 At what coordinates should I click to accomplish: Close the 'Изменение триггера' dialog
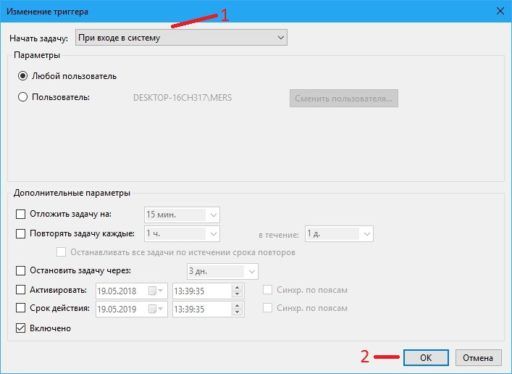500,11
